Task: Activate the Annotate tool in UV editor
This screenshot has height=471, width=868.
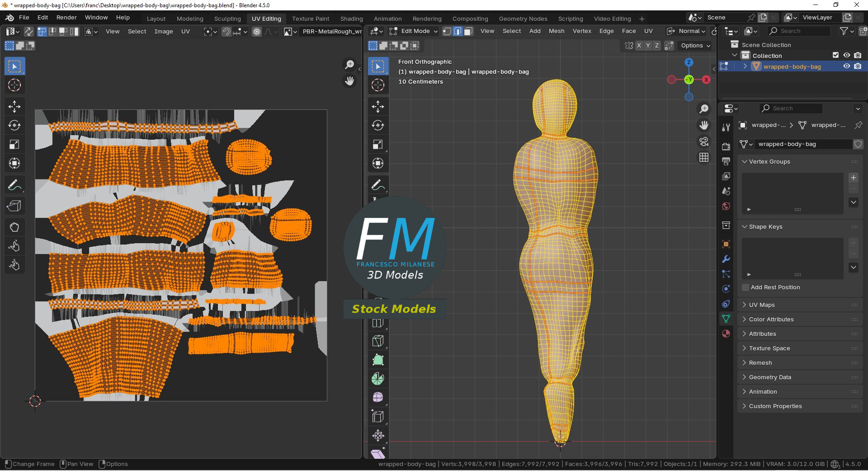Action: coord(14,185)
